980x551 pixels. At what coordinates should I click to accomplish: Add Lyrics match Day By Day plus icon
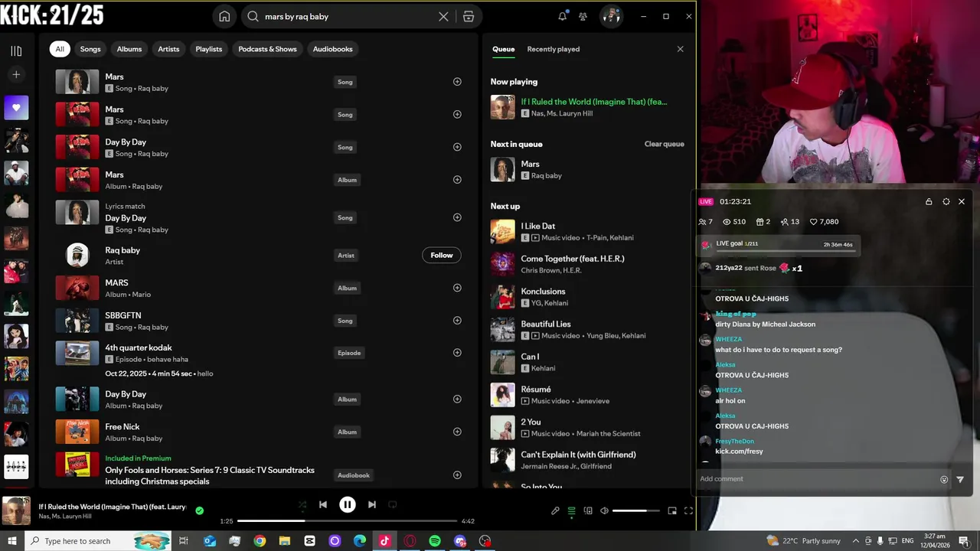pos(457,217)
